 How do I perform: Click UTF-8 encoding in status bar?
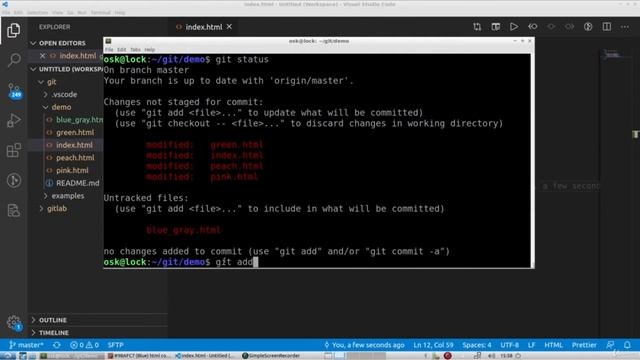pos(509,345)
